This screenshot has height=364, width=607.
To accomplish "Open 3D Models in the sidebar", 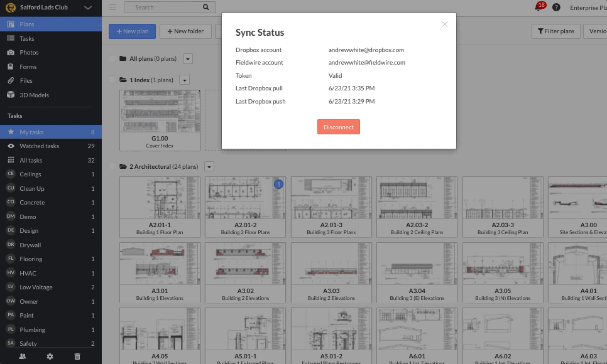I will 34,95.
